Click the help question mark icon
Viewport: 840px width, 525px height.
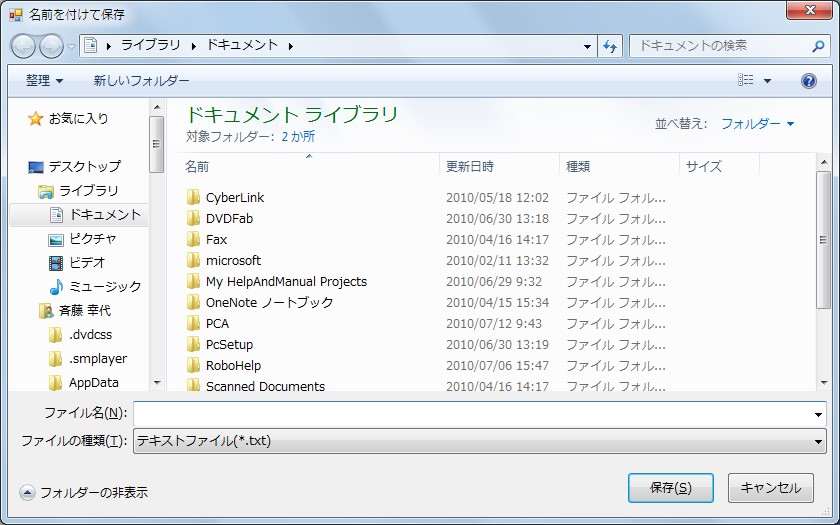click(x=808, y=81)
